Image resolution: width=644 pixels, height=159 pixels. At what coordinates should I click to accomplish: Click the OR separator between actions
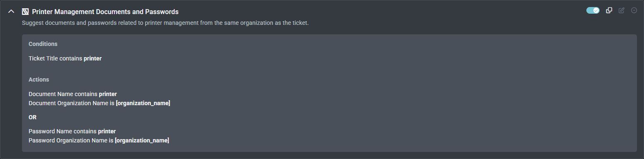tap(32, 117)
